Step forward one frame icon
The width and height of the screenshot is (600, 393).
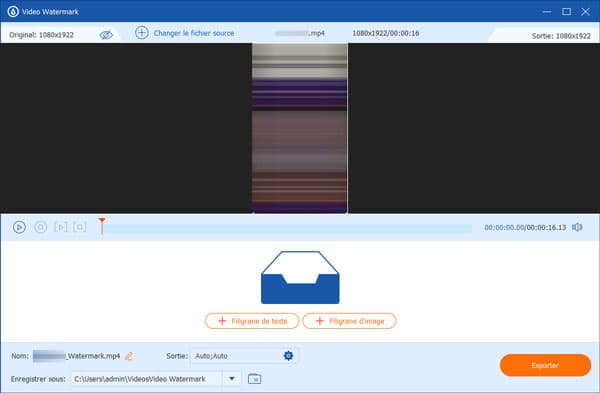point(60,227)
